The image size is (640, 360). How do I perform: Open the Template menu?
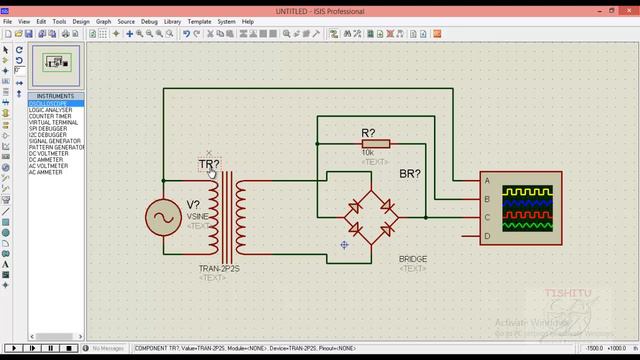point(199,22)
